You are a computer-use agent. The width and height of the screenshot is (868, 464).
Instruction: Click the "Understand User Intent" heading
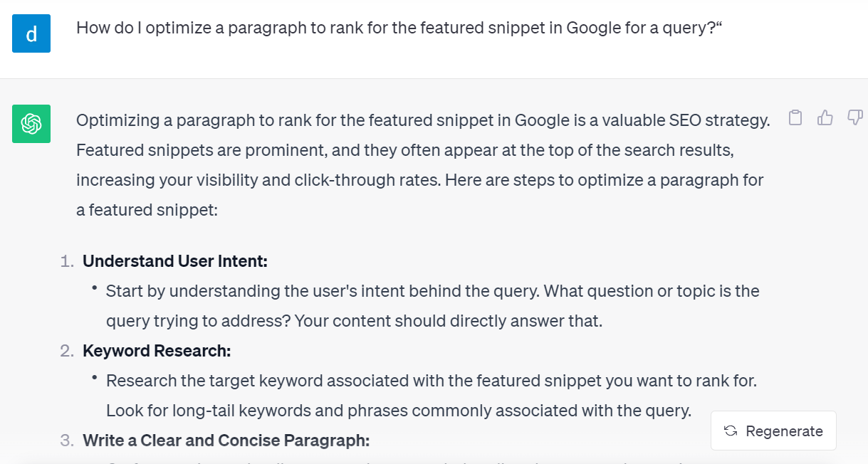(174, 261)
